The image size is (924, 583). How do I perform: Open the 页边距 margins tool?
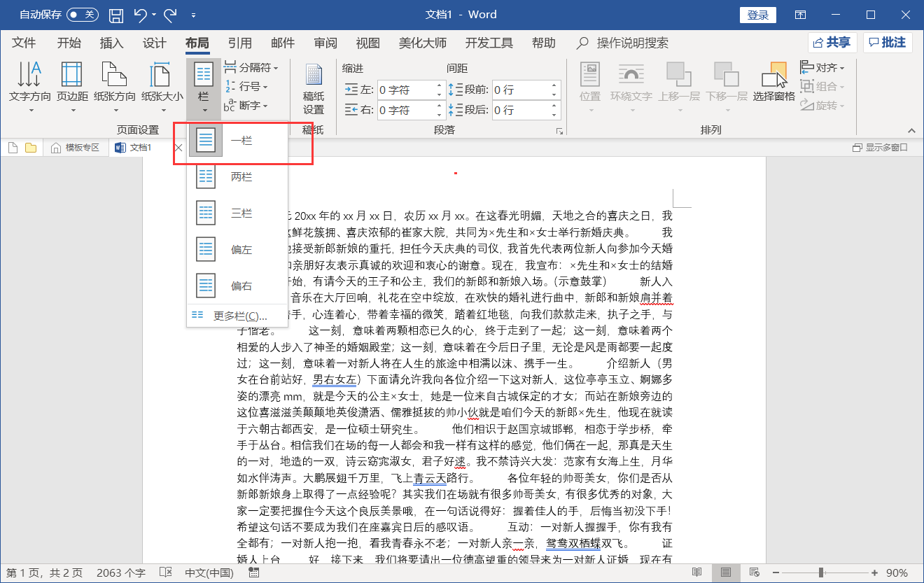(x=71, y=85)
